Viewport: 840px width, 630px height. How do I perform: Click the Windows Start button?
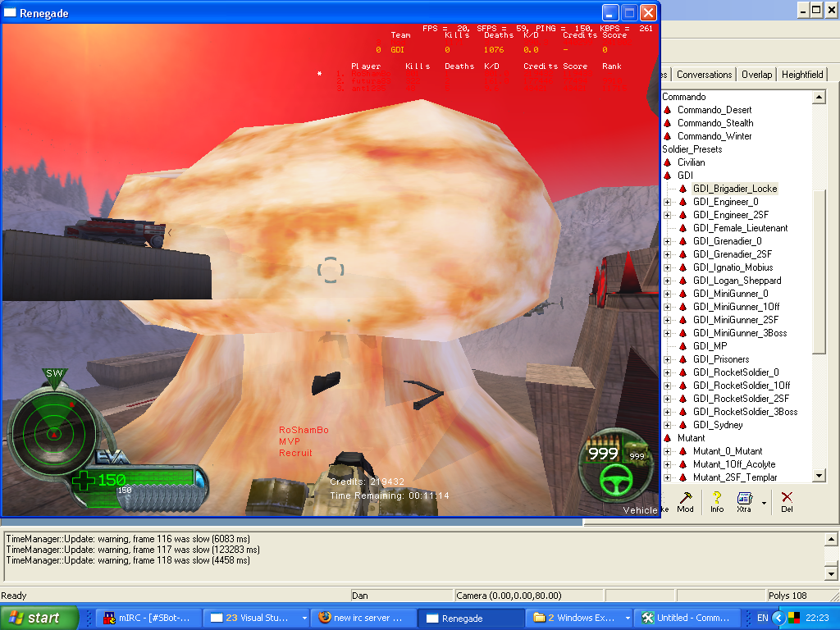(39, 618)
